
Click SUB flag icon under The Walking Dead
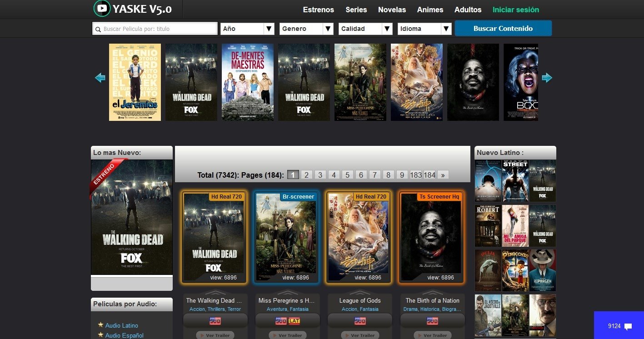[215, 321]
